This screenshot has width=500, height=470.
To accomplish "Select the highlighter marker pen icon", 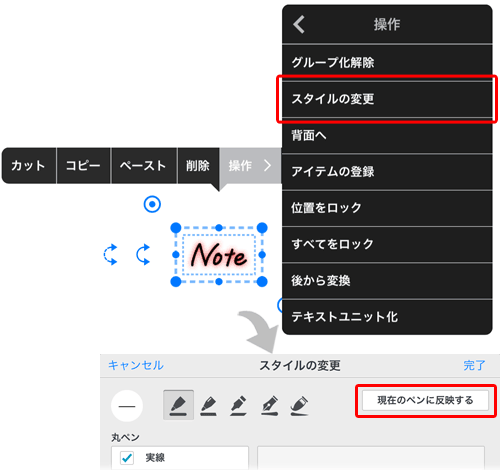I will [239, 405].
